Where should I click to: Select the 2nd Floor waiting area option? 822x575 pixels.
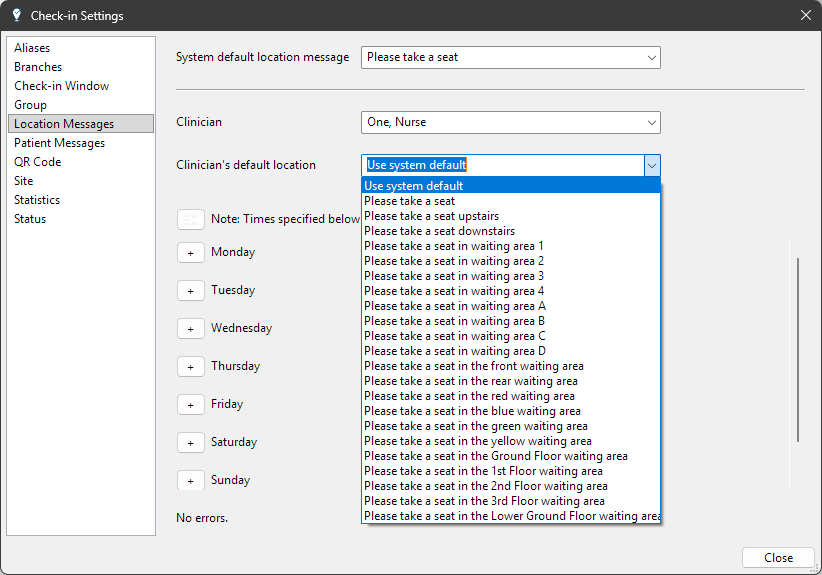[x=486, y=486]
